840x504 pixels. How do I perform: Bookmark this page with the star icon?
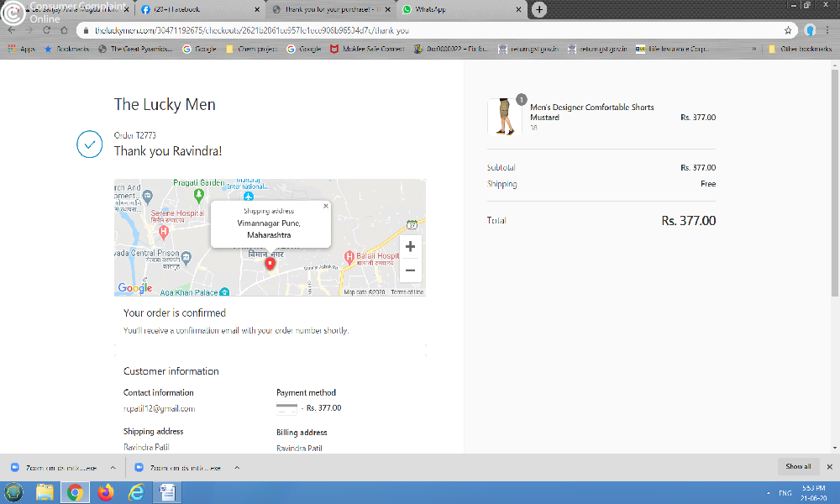tap(788, 30)
